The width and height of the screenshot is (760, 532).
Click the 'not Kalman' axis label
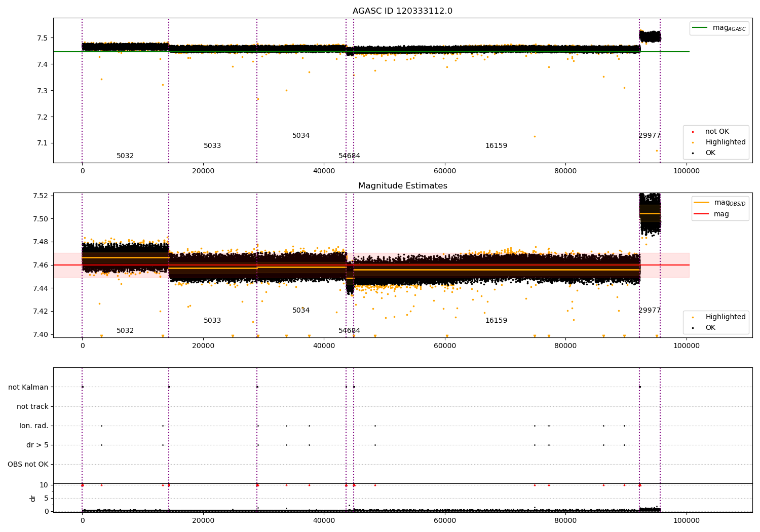coord(28,388)
